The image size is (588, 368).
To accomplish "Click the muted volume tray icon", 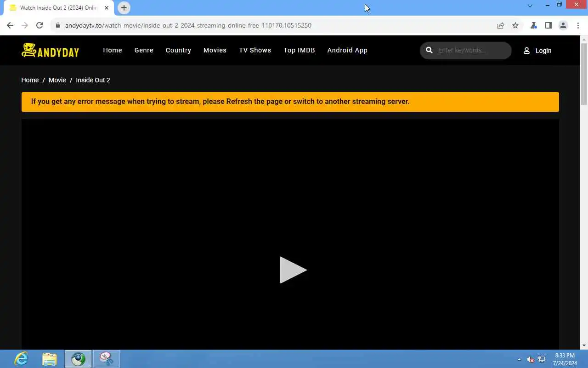I will pyautogui.click(x=531, y=359).
